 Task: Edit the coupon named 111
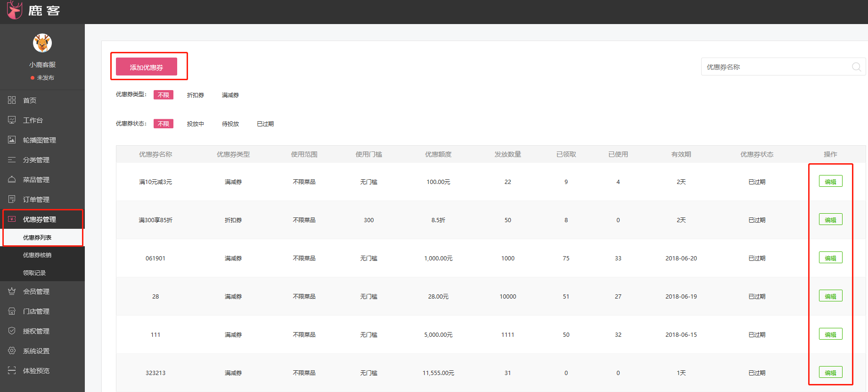(830, 334)
